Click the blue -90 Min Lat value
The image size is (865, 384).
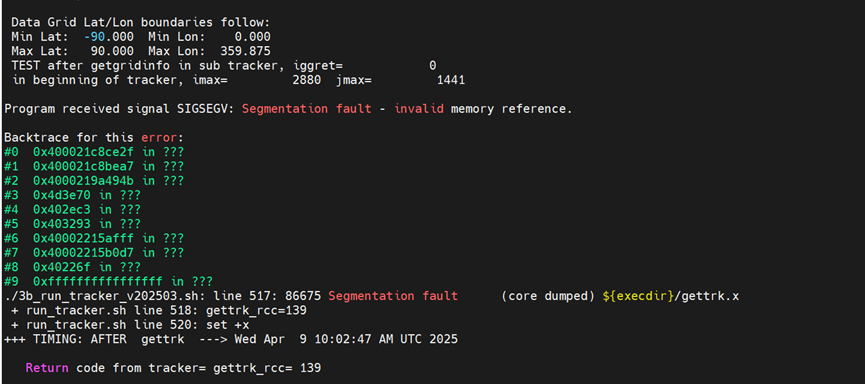pos(95,37)
